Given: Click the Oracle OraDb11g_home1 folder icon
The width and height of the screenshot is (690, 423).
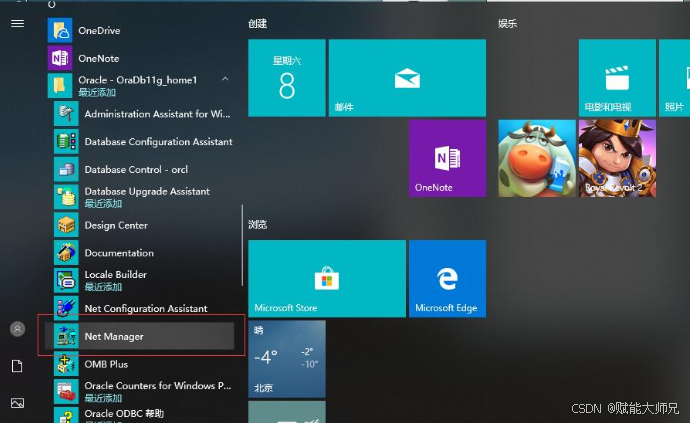Looking at the screenshot, I should click(x=60, y=85).
